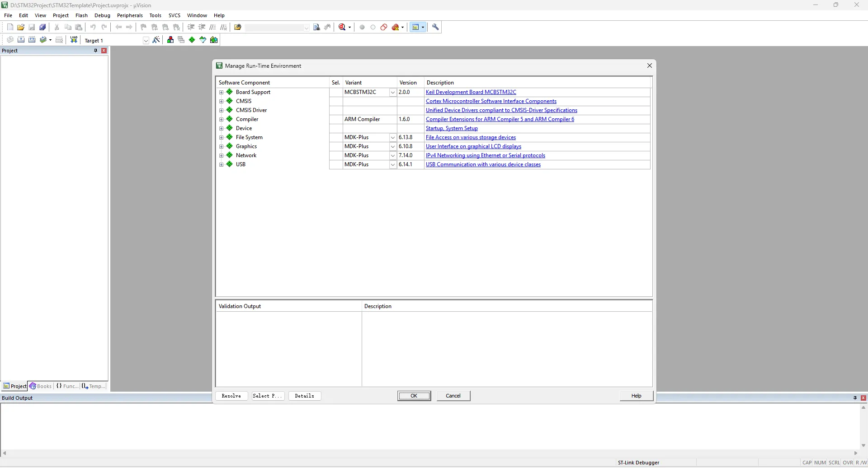868x468 pixels.
Task: Click the Open file folder icon
Action: tap(21, 27)
